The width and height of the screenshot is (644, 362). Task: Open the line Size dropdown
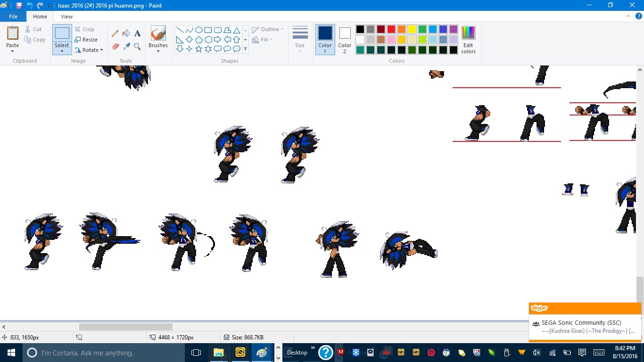coord(300,39)
